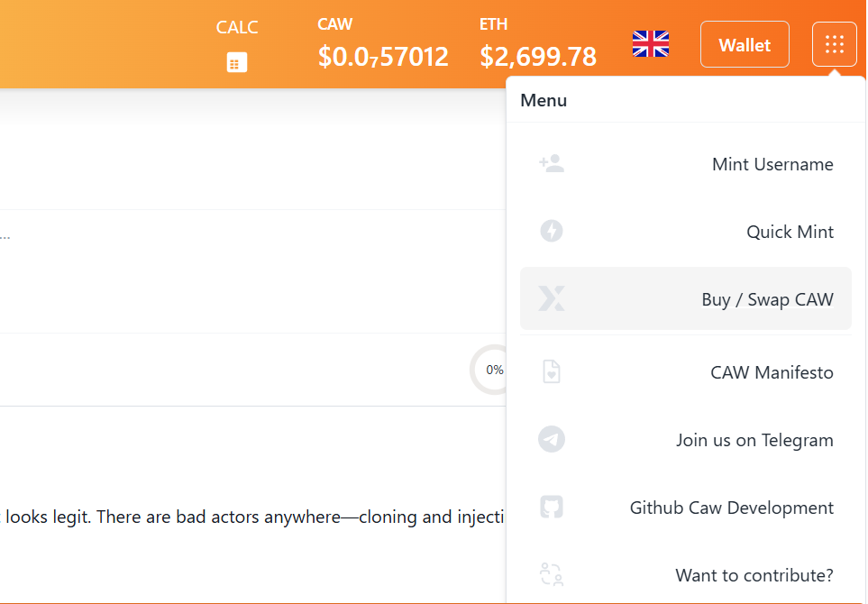This screenshot has height=604, width=868.
Task: Toggle the grid dots menu button
Action: click(835, 44)
